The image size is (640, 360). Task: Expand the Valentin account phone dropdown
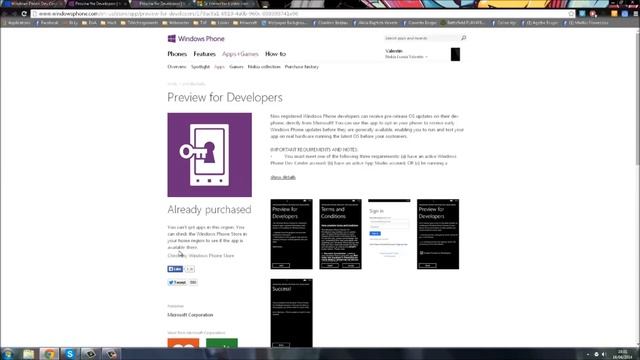click(407, 57)
